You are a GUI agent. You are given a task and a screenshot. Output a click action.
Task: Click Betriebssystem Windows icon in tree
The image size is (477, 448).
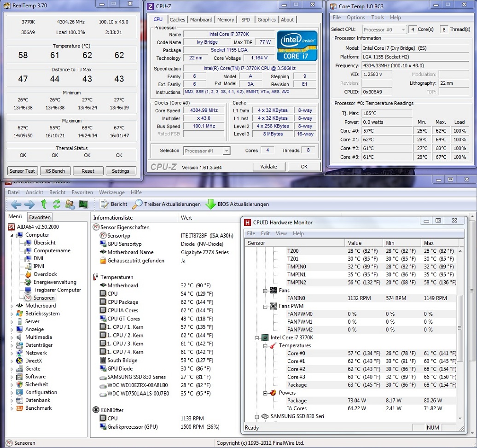pos(19,314)
